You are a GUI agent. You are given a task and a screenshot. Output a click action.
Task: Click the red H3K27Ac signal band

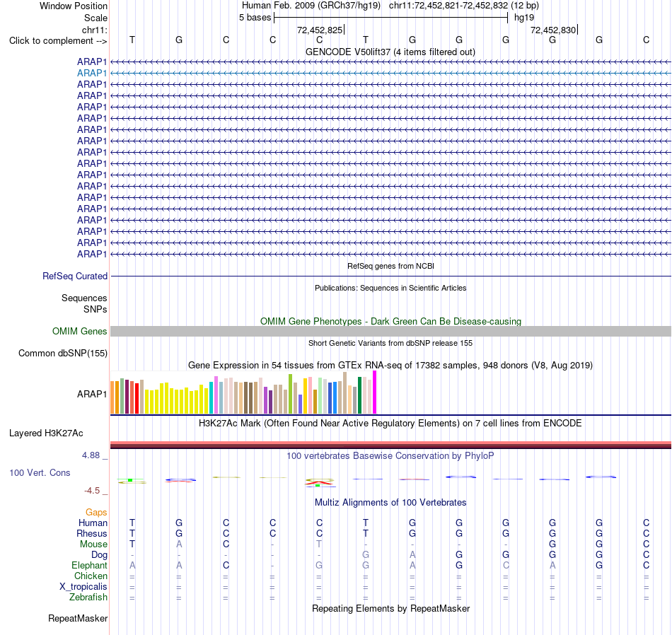click(x=391, y=443)
